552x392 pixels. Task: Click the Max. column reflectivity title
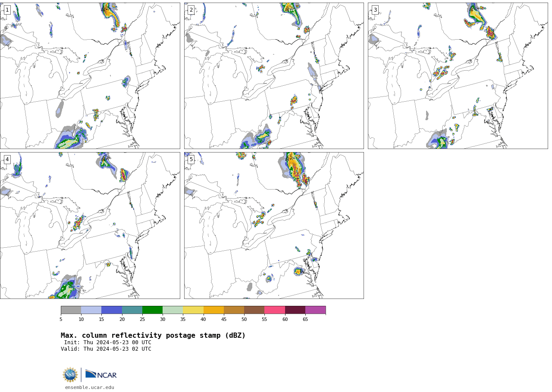[153, 336]
